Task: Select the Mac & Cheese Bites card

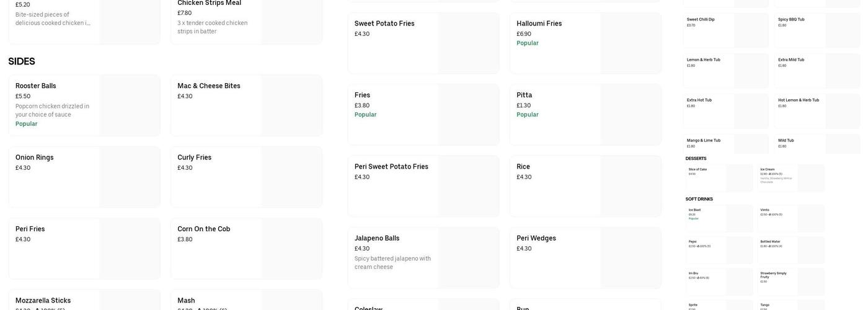Action: pos(246,105)
